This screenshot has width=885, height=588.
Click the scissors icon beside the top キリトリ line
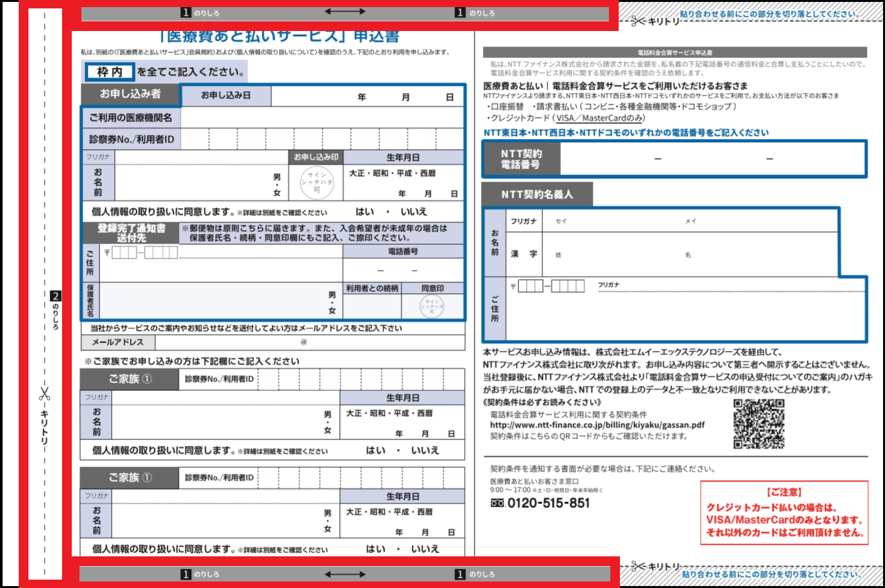[x=638, y=21]
